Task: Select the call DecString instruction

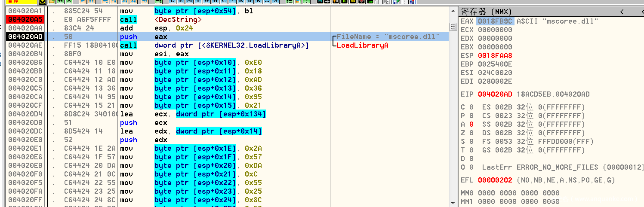Action: 178,20
